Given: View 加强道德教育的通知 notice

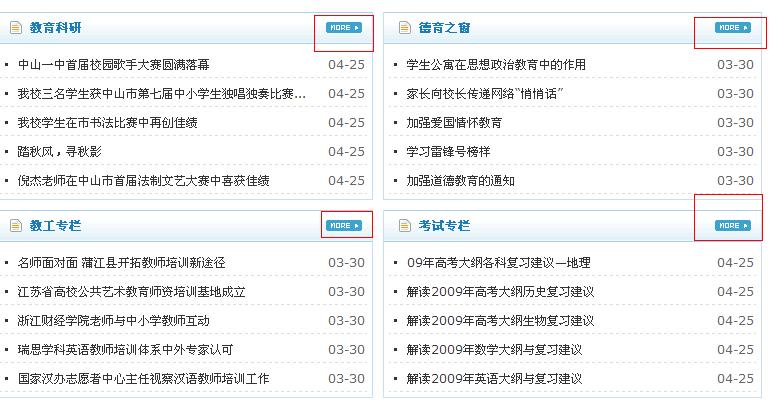Looking at the screenshot, I should (460, 181).
